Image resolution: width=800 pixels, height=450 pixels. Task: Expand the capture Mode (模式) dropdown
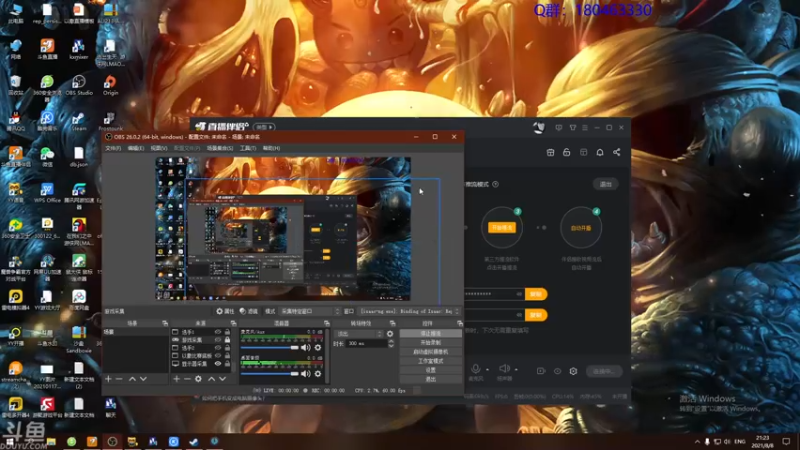click(310, 311)
